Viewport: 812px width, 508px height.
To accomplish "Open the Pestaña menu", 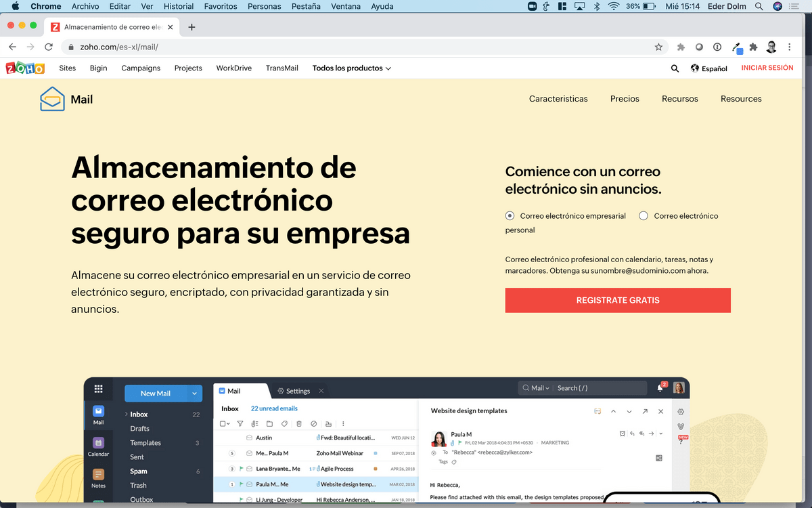I will 305,6.
